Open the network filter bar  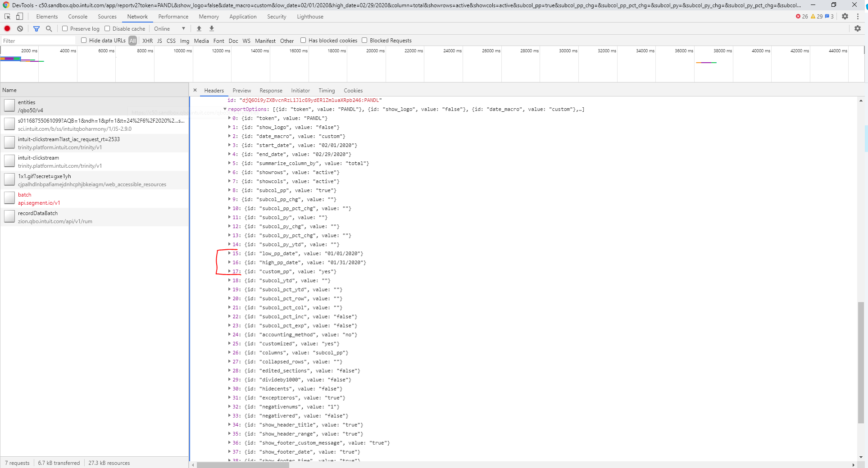click(36, 28)
